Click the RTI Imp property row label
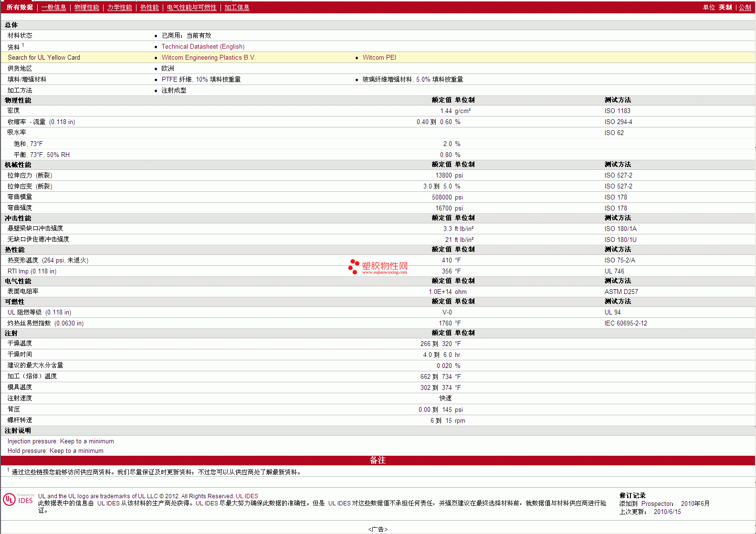Viewport: 756px width, 534px height. point(32,271)
